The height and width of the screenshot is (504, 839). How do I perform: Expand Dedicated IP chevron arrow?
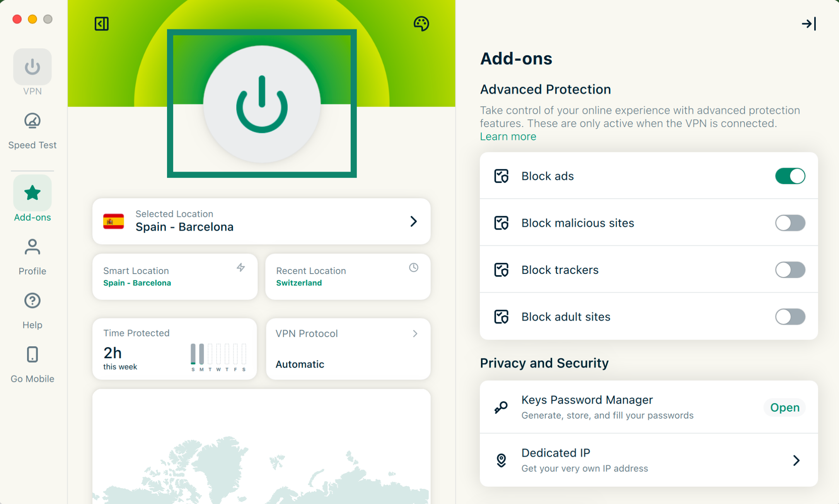tap(796, 460)
